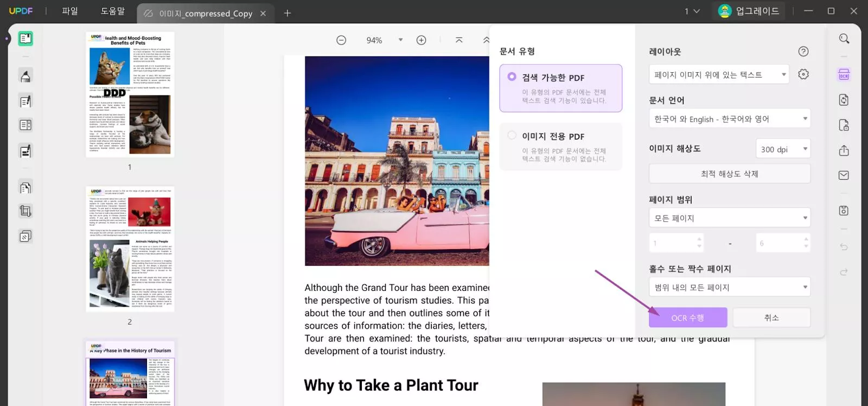Click the start page number field
868x406 pixels.
[676, 243]
